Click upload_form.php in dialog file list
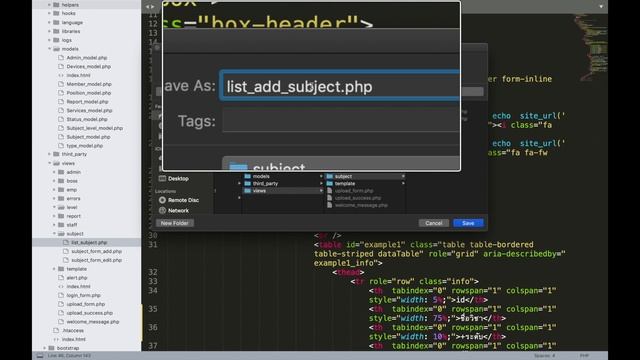The width and height of the screenshot is (640, 360). coord(354,191)
